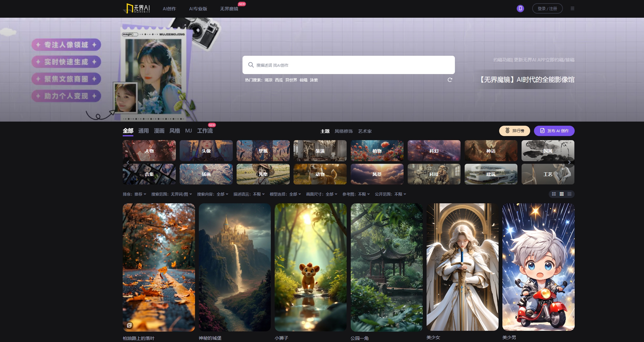Select the 头像 category tile

[x=206, y=150]
